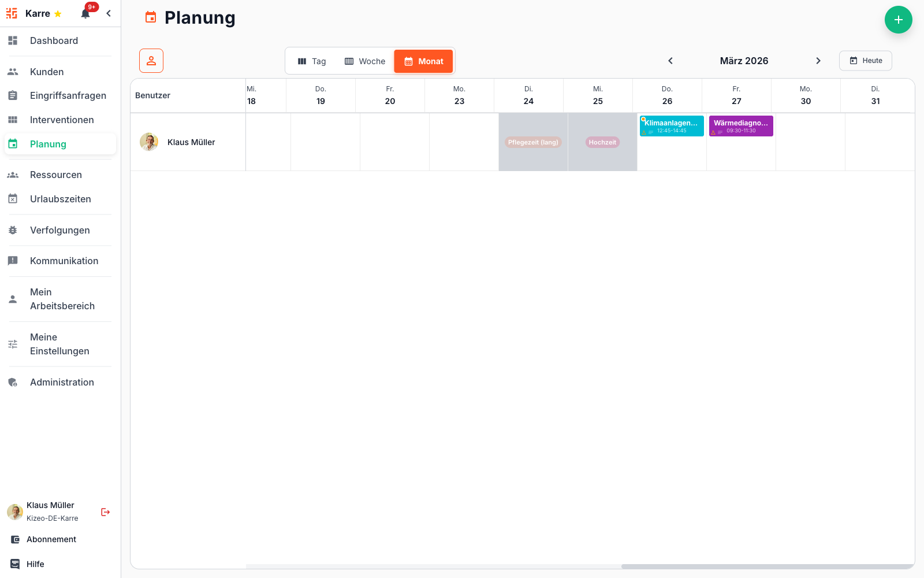The width and height of the screenshot is (924, 578).
Task: Log out using the logout arrow icon
Action: point(105,512)
